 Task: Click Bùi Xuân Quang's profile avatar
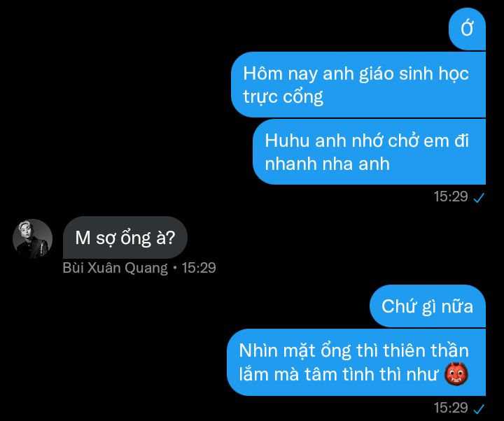point(32,238)
